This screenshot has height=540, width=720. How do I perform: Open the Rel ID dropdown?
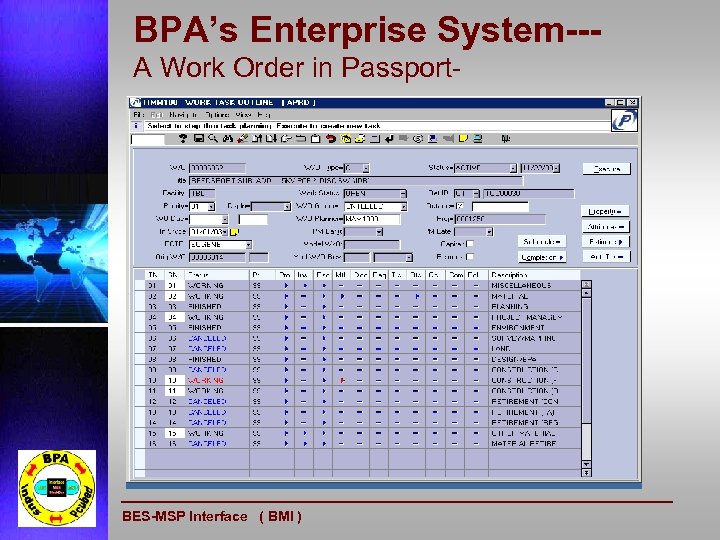476,194
